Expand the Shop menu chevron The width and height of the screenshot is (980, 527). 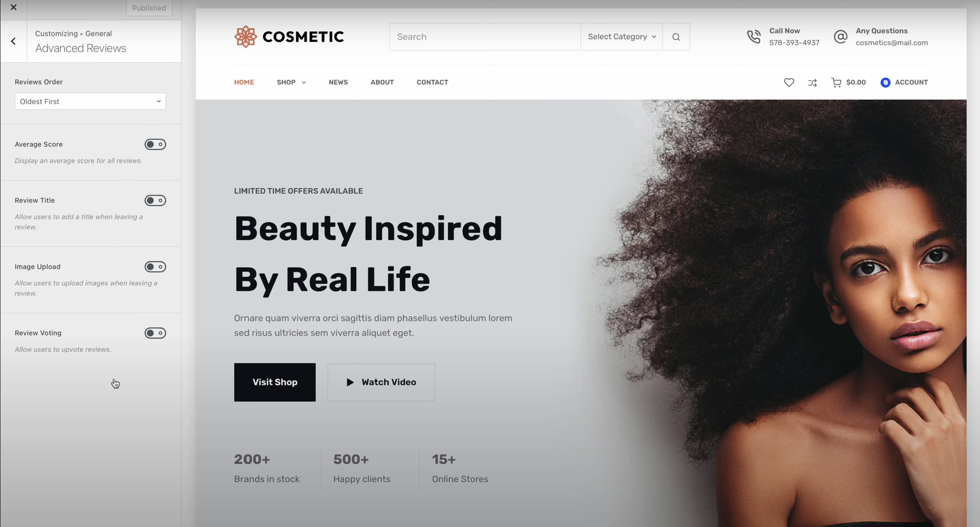tap(304, 82)
